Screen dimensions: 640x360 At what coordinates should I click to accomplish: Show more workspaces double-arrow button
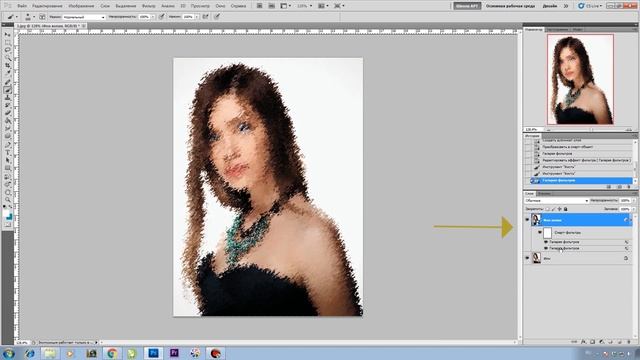pos(566,6)
